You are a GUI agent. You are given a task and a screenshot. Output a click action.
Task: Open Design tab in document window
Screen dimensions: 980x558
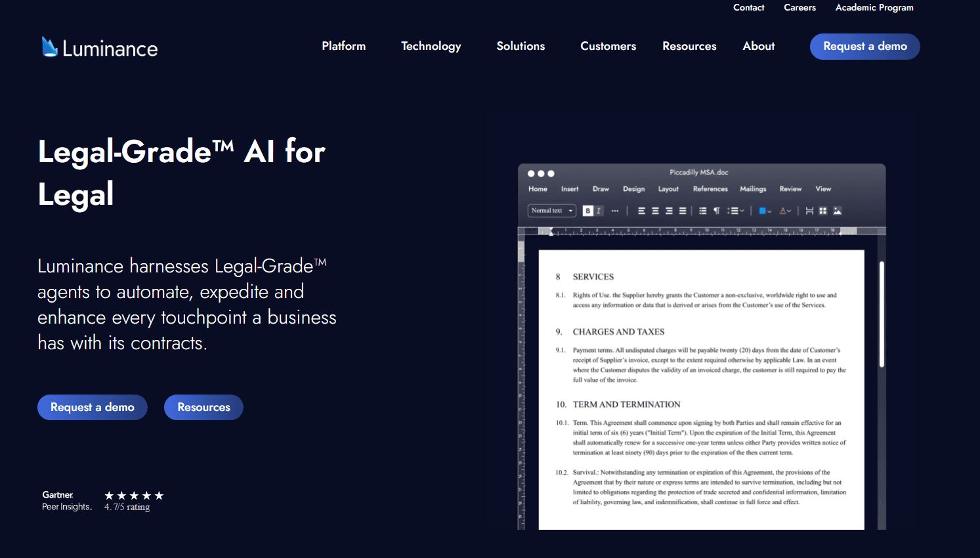[634, 189]
